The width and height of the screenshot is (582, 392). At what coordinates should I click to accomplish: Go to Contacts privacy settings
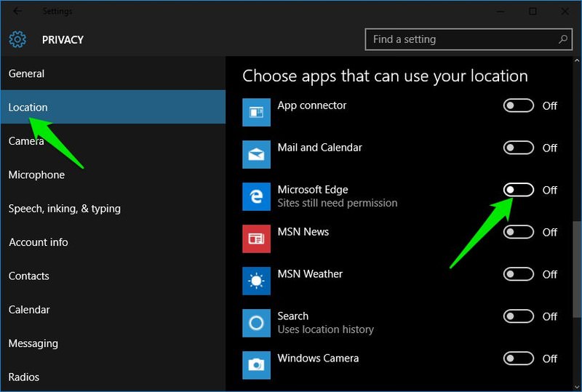pyautogui.click(x=113, y=276)
